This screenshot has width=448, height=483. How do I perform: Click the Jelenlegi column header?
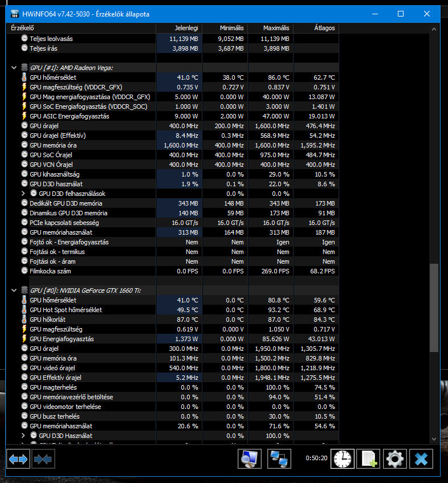coord(179,28)
